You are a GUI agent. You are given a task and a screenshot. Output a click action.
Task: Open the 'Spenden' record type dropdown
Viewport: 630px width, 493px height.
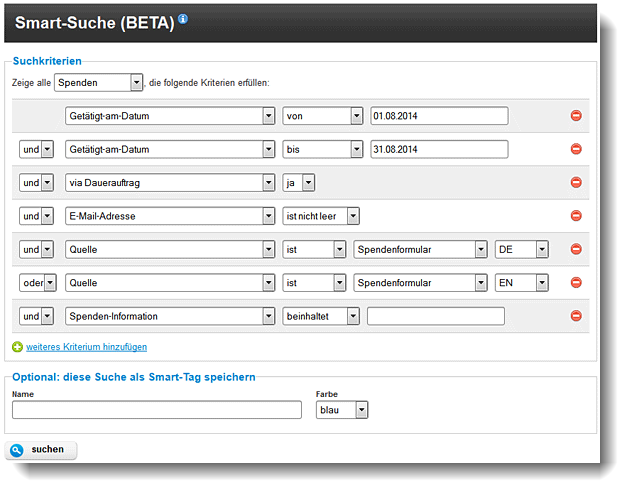(99, 82)
